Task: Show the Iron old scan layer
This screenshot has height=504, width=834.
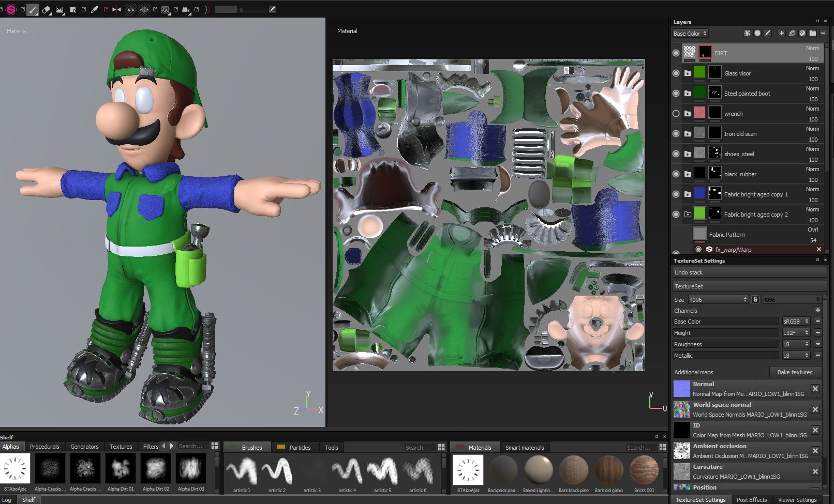Action: [x=676, y=133]
